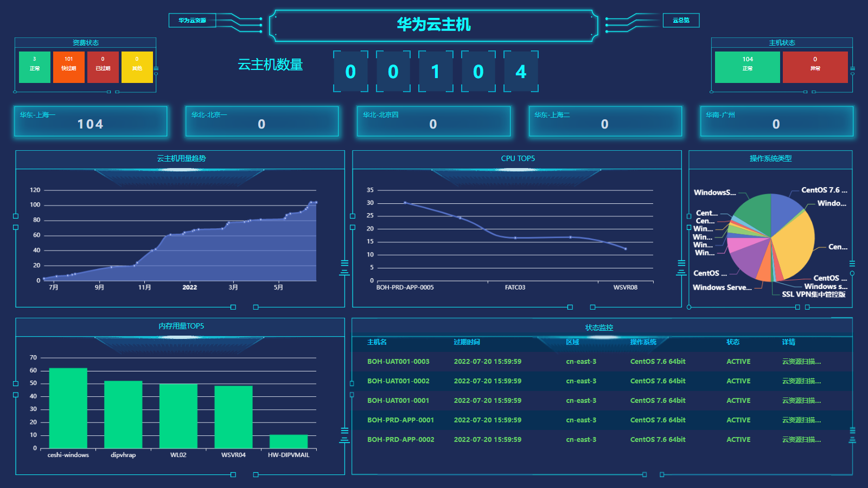Viewport: 868px width, 488px height.
Task: Click the HW-DIPVMAIL memory usage bar
Action: pyautogui.click(x=289, y=441)
